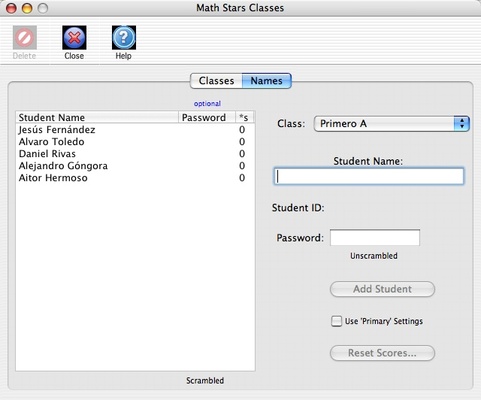Select the Aitor Hermoso entry
This screenshot has width=481, height=400.
[x=135, y=178]
